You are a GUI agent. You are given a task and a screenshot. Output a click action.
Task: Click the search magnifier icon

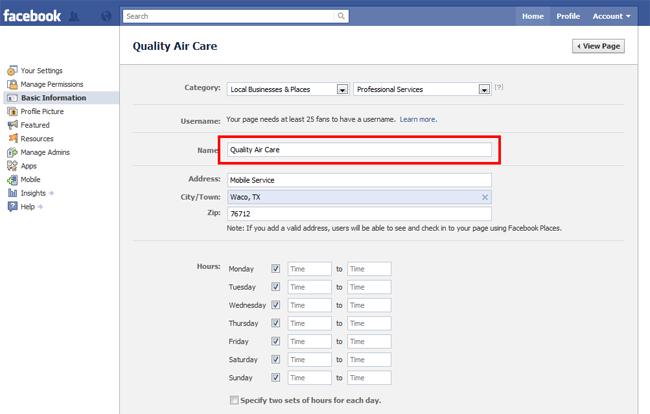(x=341, y=16)
